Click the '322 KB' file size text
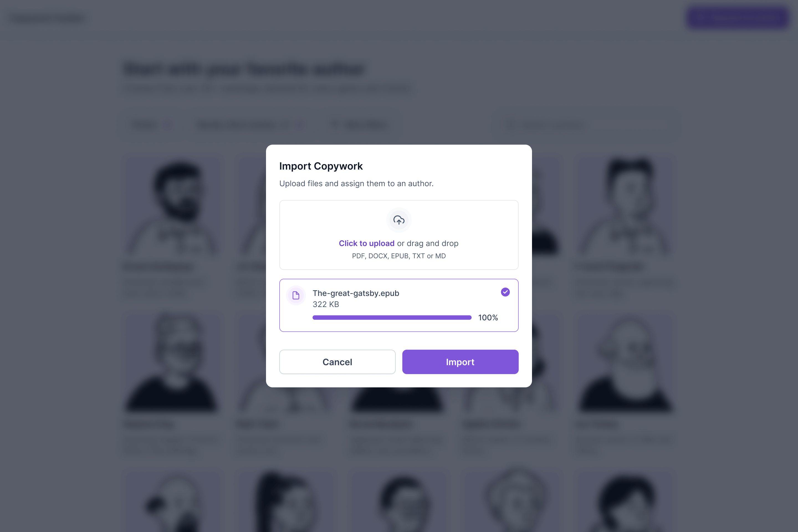 tap(326, 304)
